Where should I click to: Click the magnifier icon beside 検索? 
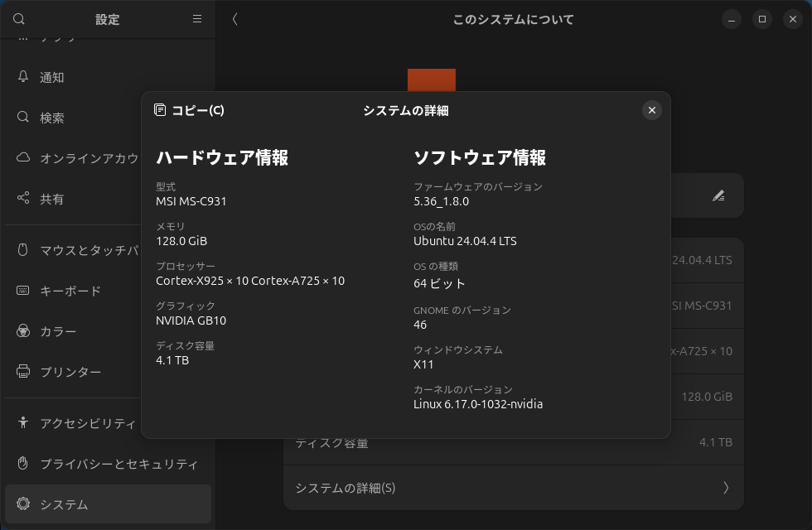click(x=23, y=117)
